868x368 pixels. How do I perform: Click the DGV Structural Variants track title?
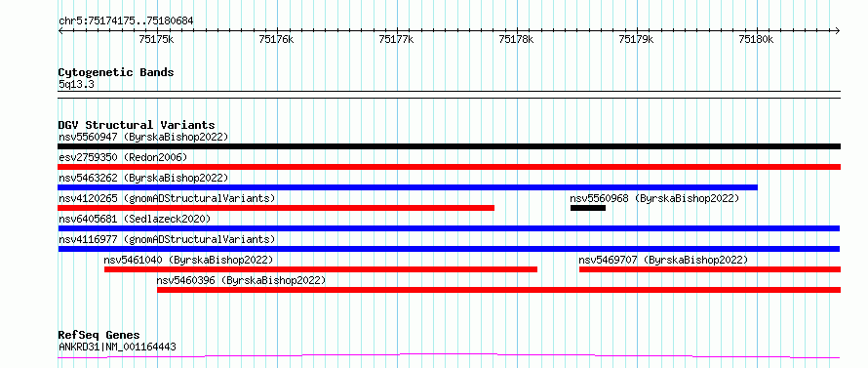pyautogui.click(x=137, y=125)
